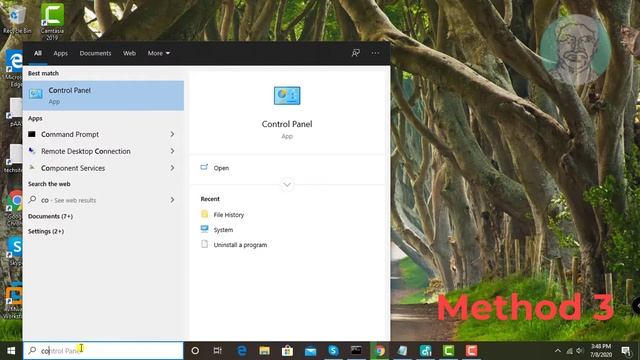Open Mail app from taskbar
Screen dimensions: 640x360
coord(310,351)
